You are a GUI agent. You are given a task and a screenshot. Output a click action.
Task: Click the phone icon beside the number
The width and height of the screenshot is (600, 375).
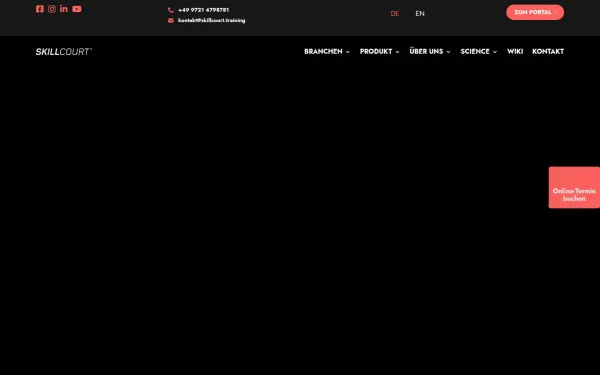(x=171, y=10)
